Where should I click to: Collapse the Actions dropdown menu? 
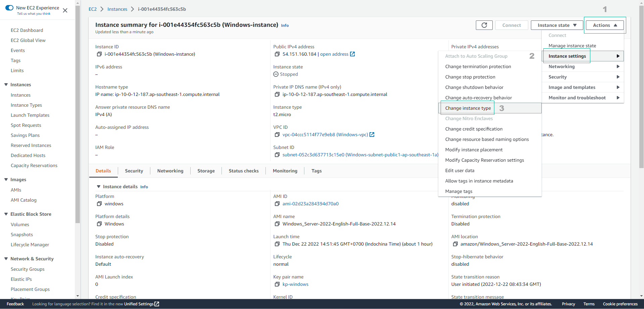pos(605,25)
